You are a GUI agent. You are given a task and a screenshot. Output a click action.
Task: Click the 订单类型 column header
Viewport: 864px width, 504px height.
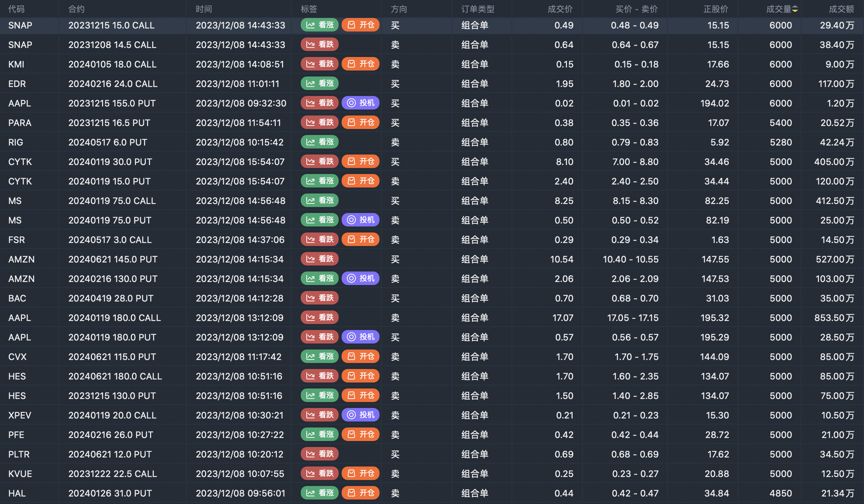pyautogui.click(x=478, y=9)
